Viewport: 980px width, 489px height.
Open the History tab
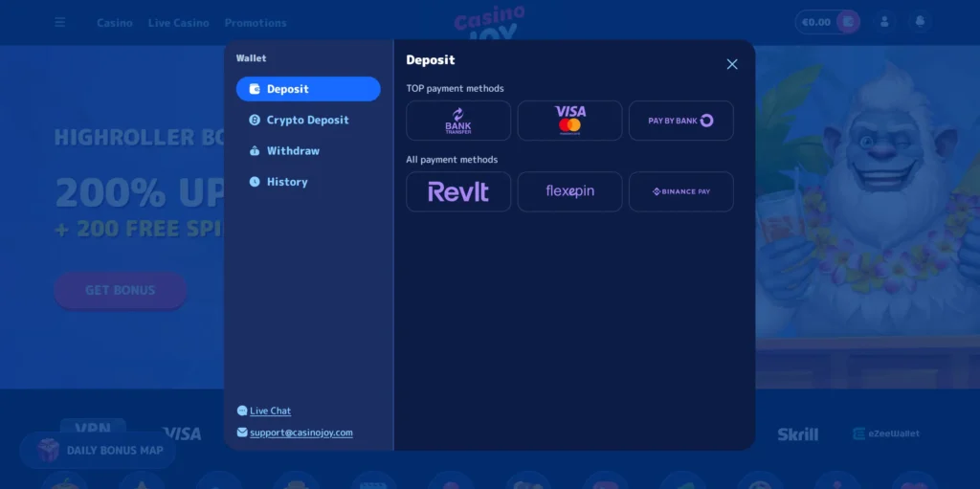[x=308, y=182]
